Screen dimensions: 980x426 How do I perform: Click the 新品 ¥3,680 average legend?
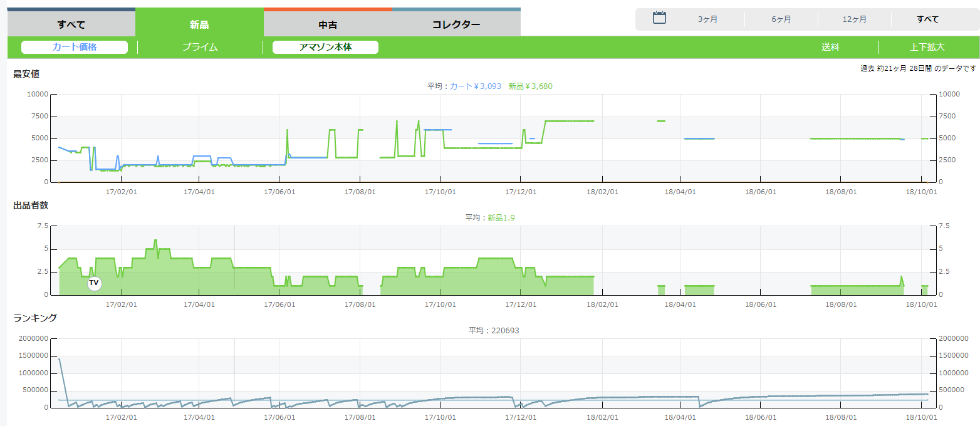tap(530, 86)
